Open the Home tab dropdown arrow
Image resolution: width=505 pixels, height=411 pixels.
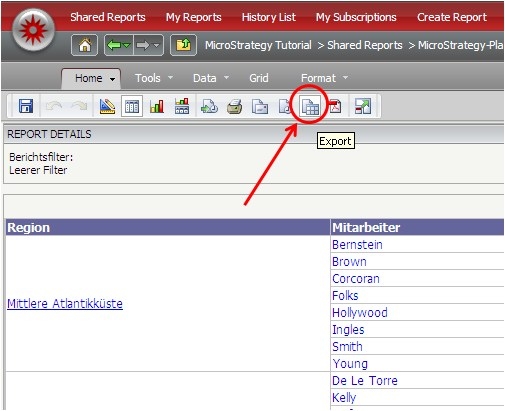[x=113, y=79]
